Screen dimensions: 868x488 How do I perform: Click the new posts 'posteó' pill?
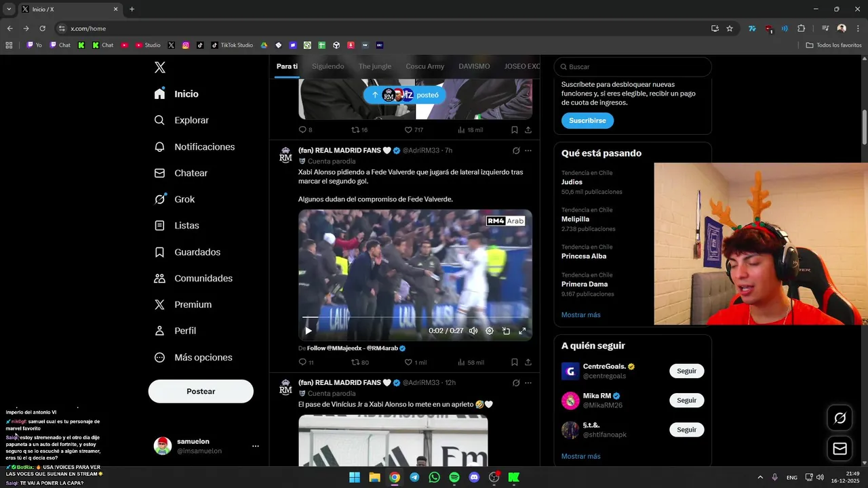(405, 95)
